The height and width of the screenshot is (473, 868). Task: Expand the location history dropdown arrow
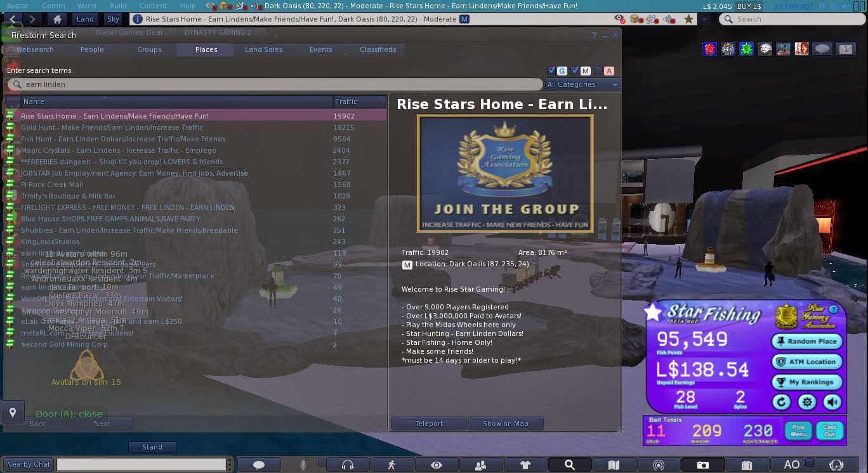tap(704, 19)
